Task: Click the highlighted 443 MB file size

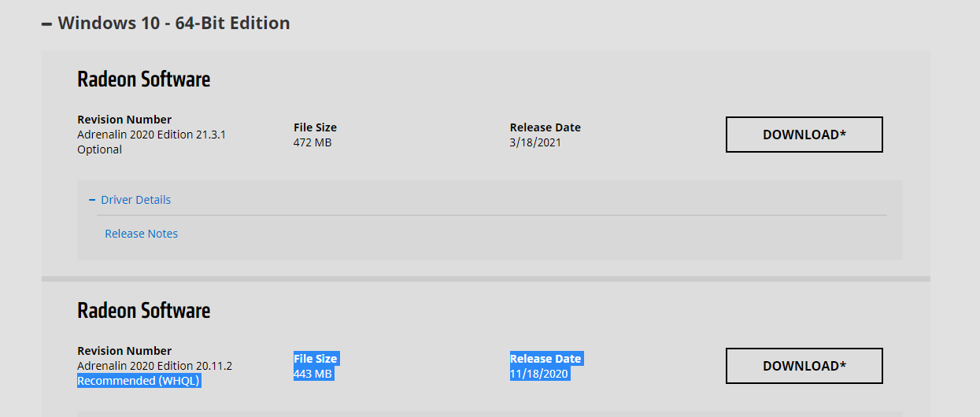Action: click(312, 374)
